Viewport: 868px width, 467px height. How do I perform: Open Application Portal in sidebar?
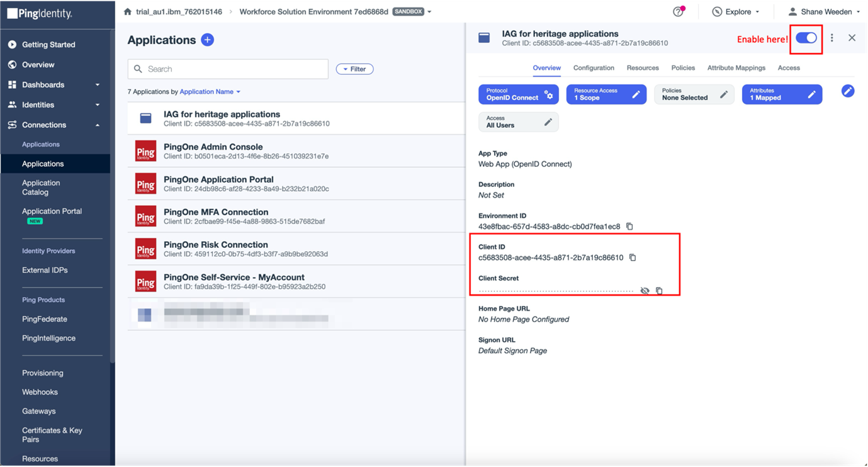coord(52,211)
